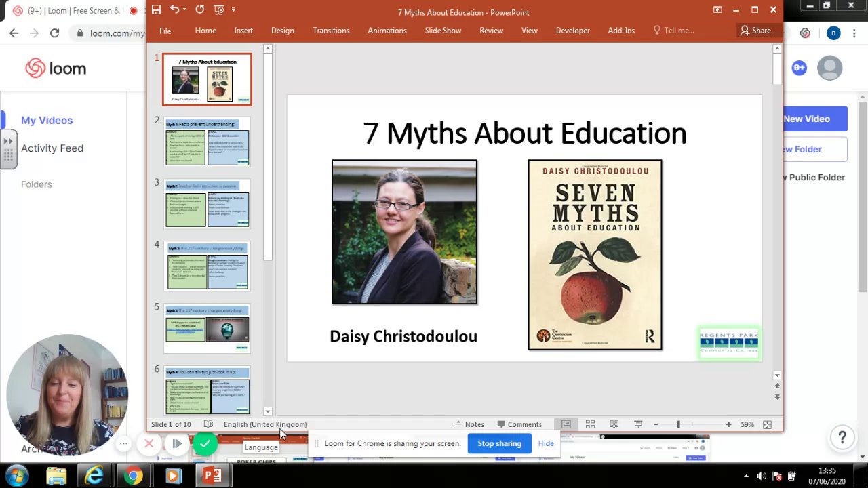This screenshot has width=868, height=488.
Task: Cancel the Loom recording with red X
Action: [x=149, y=444]
